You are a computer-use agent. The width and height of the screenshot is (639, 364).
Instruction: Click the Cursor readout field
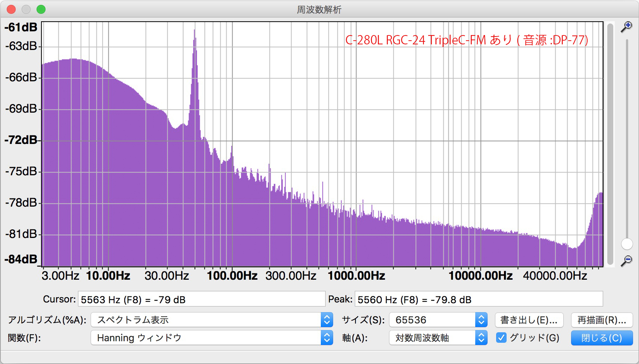[201, 299]
